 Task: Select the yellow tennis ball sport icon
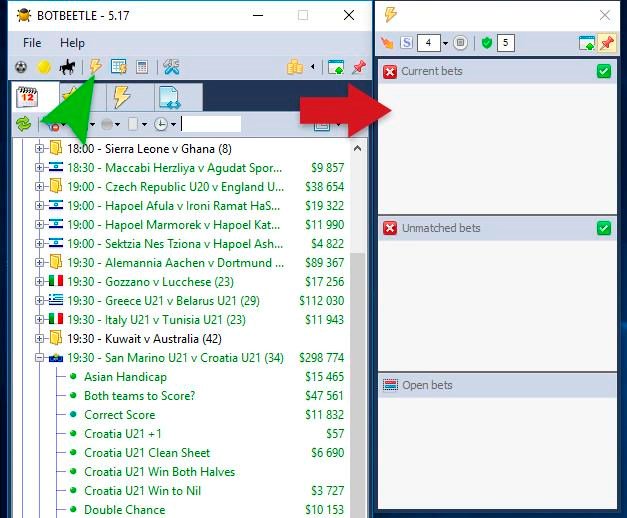(44, 67)
